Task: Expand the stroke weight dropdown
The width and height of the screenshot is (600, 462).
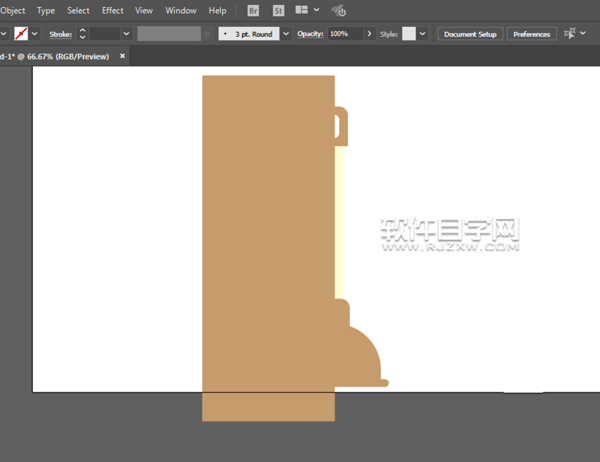Action: [126, 34]
